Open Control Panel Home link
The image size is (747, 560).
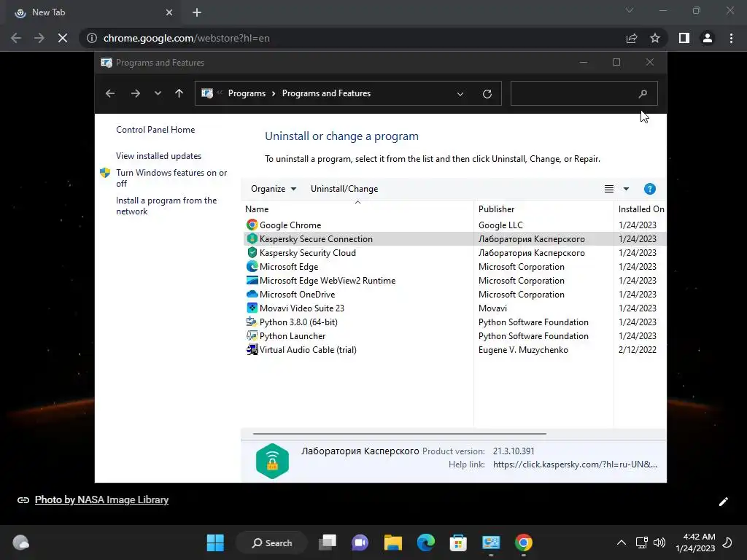[155, 130]
